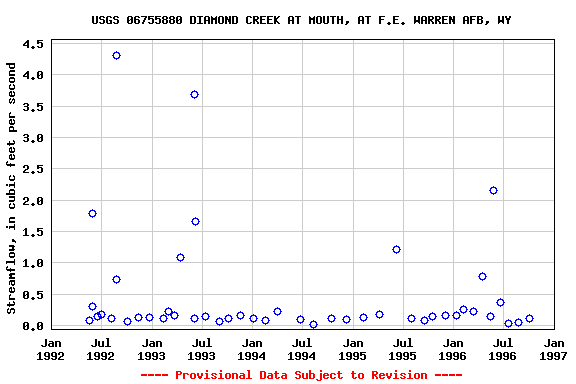This screenshot has height=384, width=576.
Task: Select the y-axis tick label '2.5'
Action: point(33,169)
